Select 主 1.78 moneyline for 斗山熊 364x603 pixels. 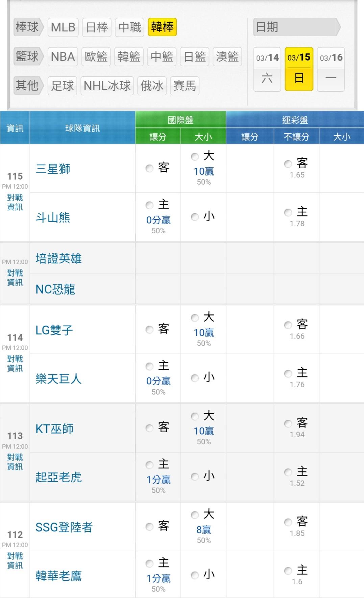288,212
